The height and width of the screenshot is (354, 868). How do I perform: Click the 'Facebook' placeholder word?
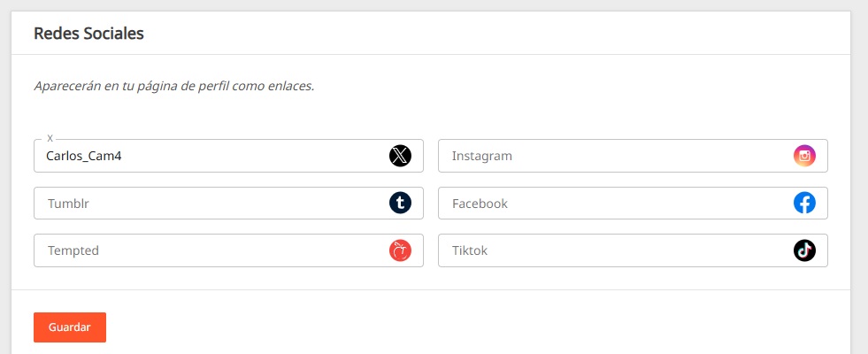[x=480, y=204]
